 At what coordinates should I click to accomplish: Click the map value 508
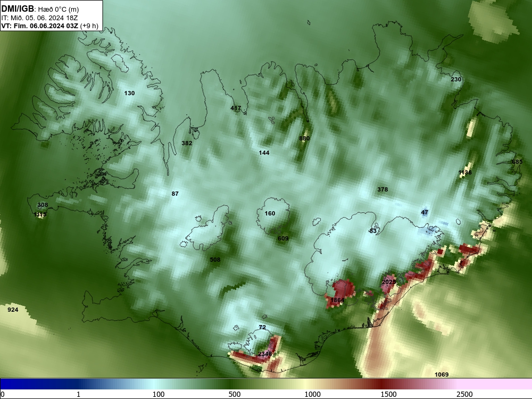(215, 260)
